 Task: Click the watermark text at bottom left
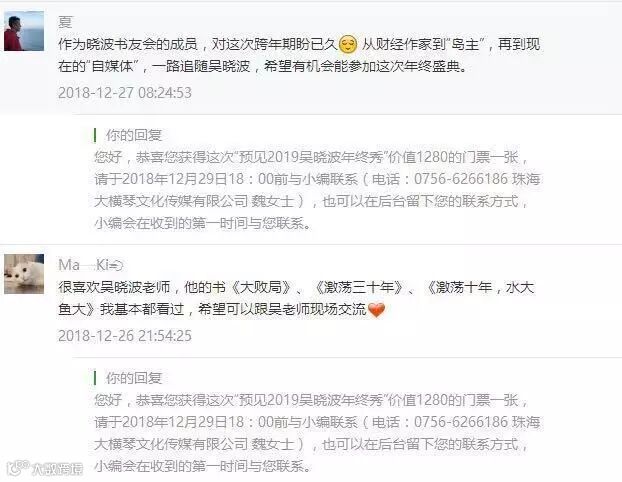(x=57, y=469)
